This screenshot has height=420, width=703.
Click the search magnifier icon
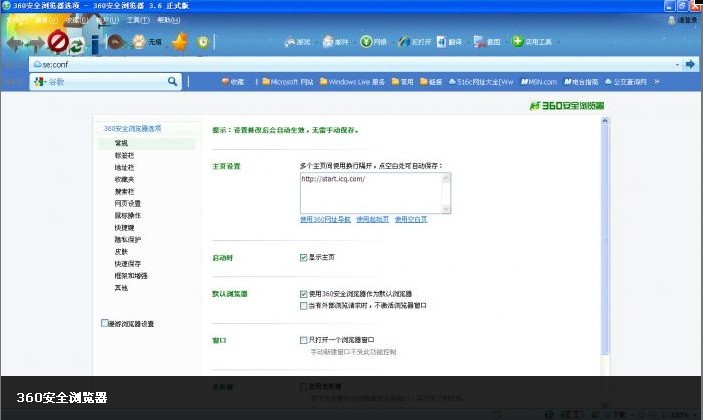click(173, 81)
